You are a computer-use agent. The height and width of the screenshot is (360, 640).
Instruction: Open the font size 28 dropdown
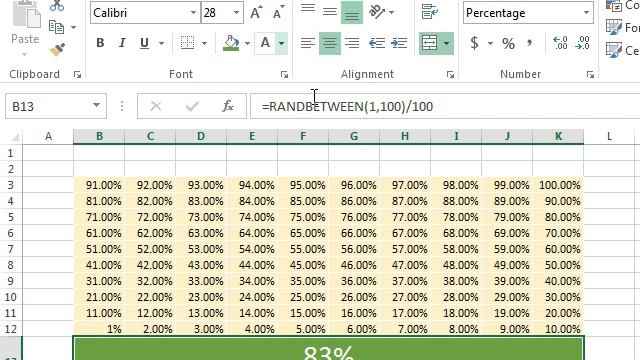click(236, 13)
